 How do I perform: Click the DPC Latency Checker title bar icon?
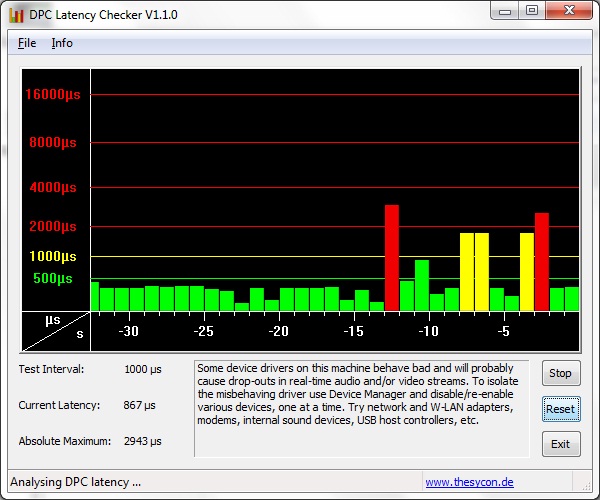point(16,15)
